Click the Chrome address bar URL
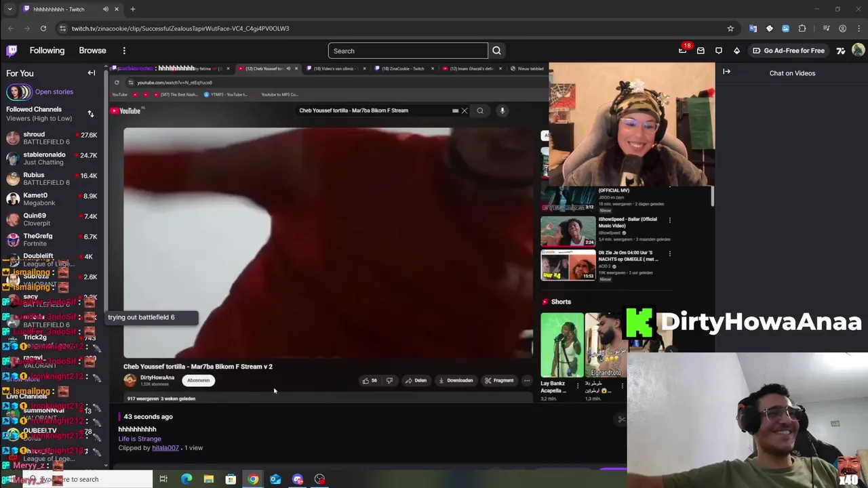This screenshot has width=868, height=488. (x=180, y=28)
